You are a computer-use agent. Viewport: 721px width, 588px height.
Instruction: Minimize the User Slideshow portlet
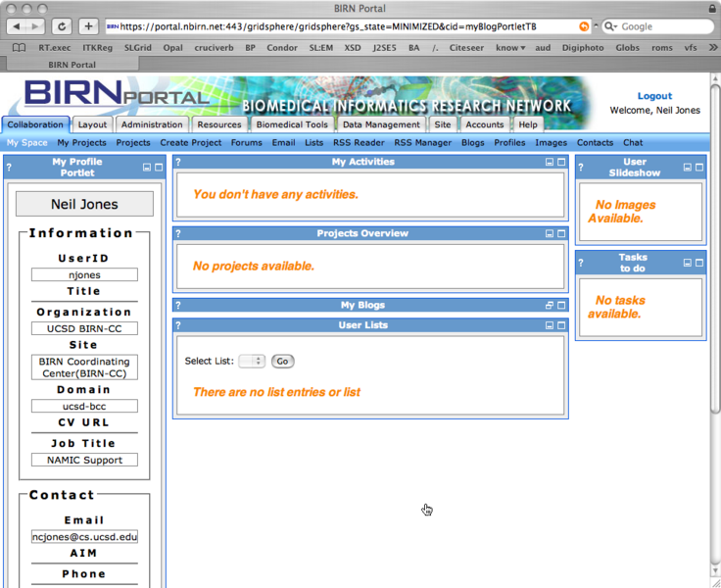click(688, 168)
